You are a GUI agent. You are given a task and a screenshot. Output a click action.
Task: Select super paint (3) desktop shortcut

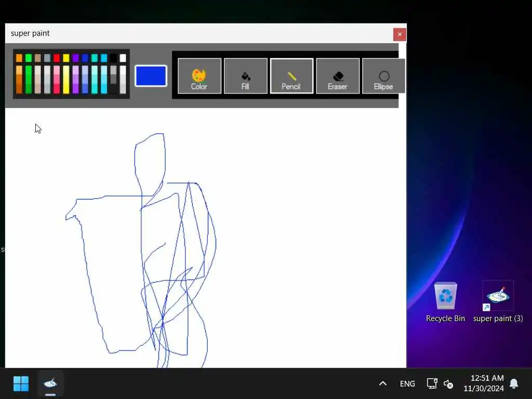(x=498, y=302)
